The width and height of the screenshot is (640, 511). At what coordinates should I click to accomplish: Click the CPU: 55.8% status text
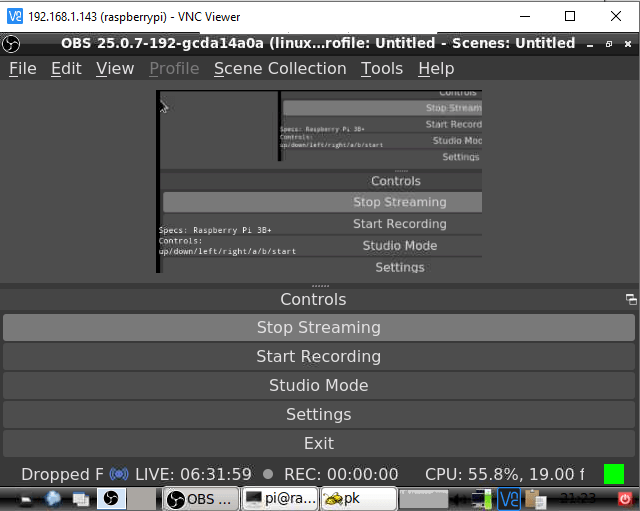[x=504, y=474]
